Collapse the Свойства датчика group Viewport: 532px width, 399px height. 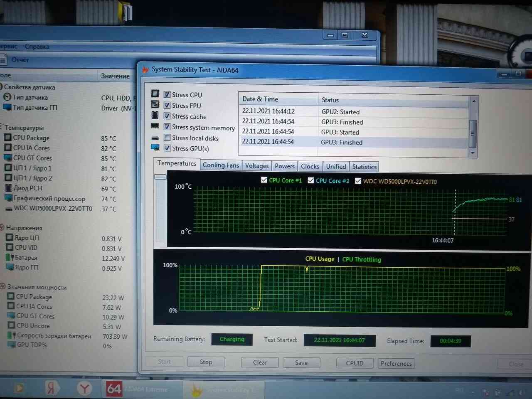(x=1, y=87)
